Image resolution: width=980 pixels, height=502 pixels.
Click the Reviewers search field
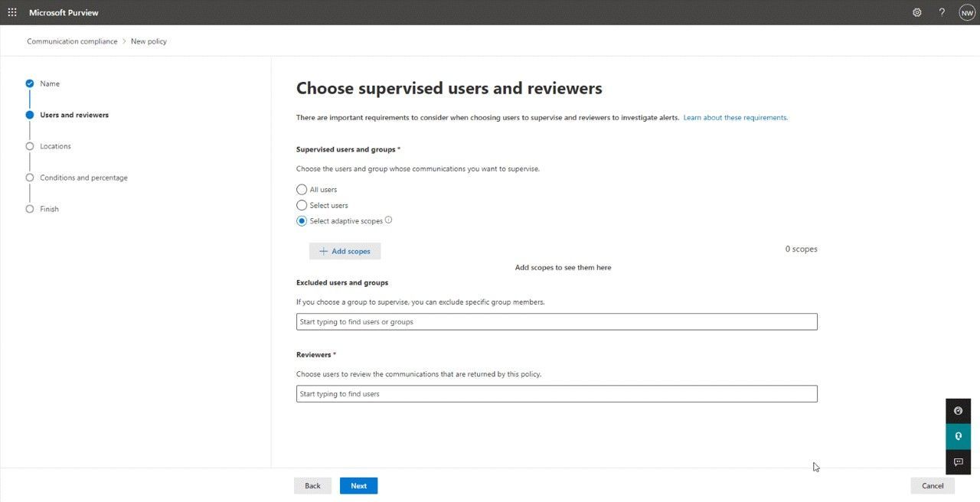[557, 394]
